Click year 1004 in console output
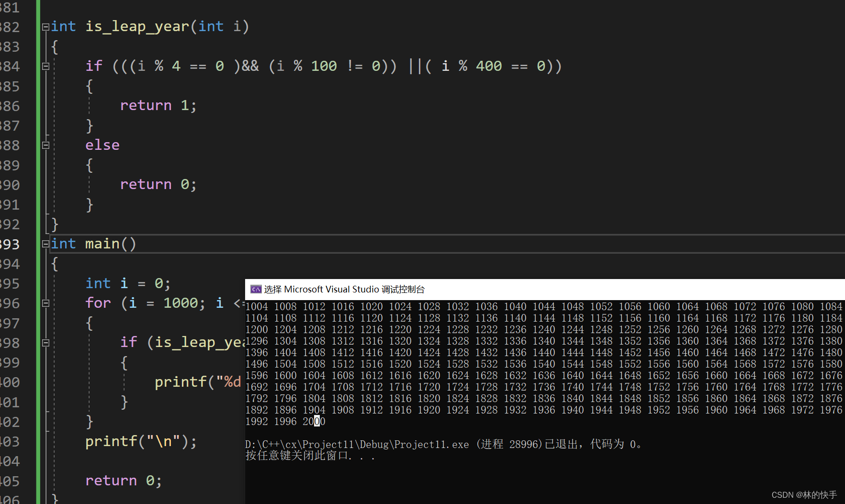 pyautogui.click(x=257, y=306)
